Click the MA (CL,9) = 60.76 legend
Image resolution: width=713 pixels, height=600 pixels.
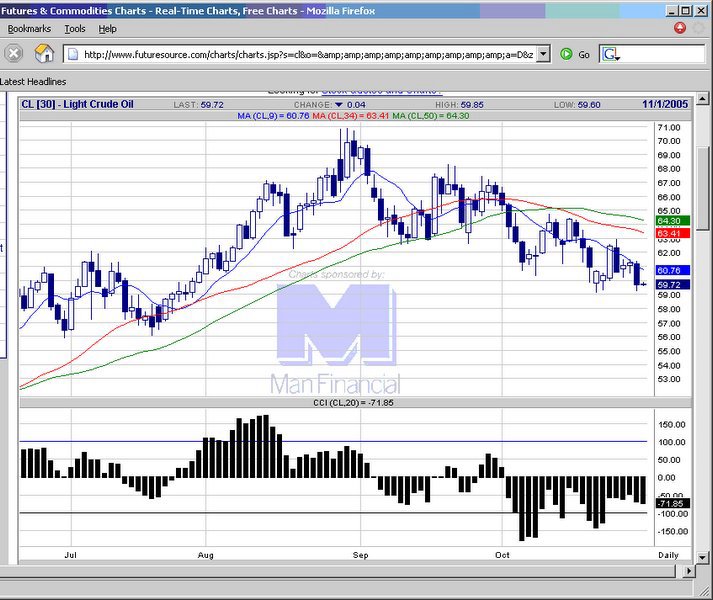(273, 116)
